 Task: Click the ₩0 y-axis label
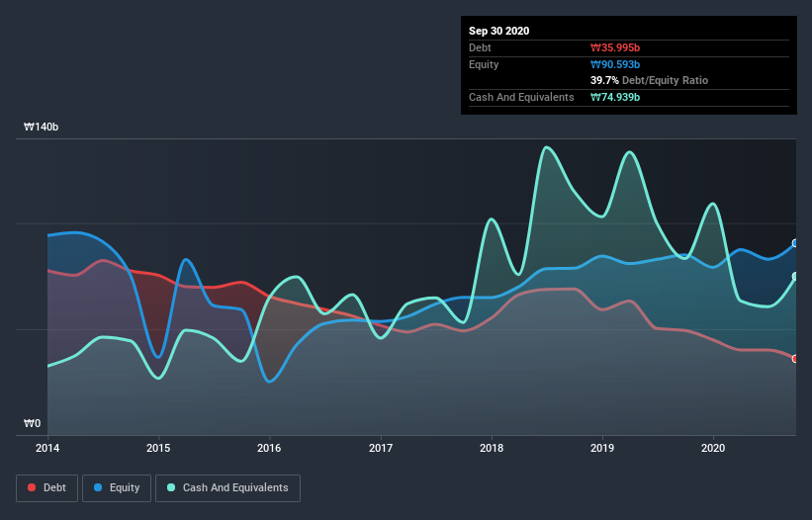[32, 423]
